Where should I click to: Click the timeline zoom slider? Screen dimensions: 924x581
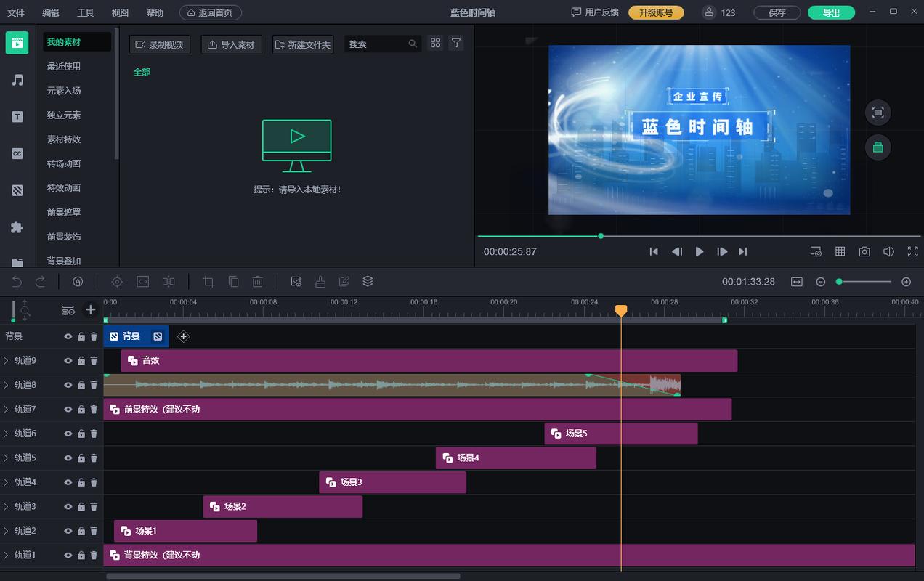(x=864, y=282)
